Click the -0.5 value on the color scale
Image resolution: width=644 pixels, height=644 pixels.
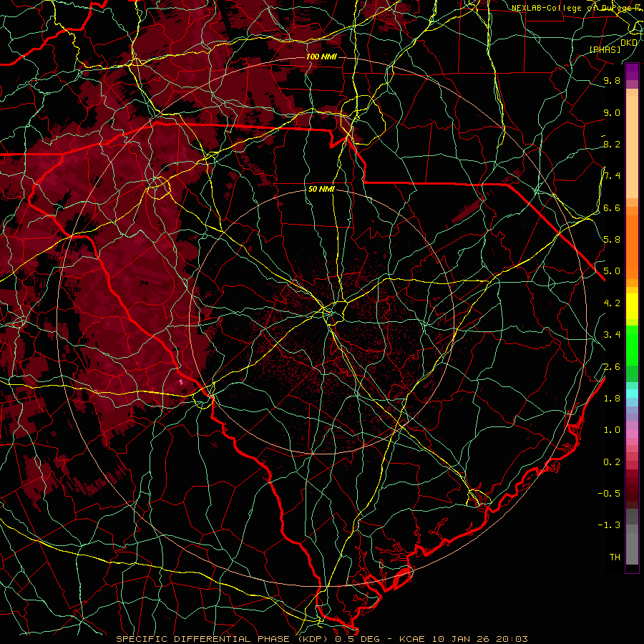(609, 493)
